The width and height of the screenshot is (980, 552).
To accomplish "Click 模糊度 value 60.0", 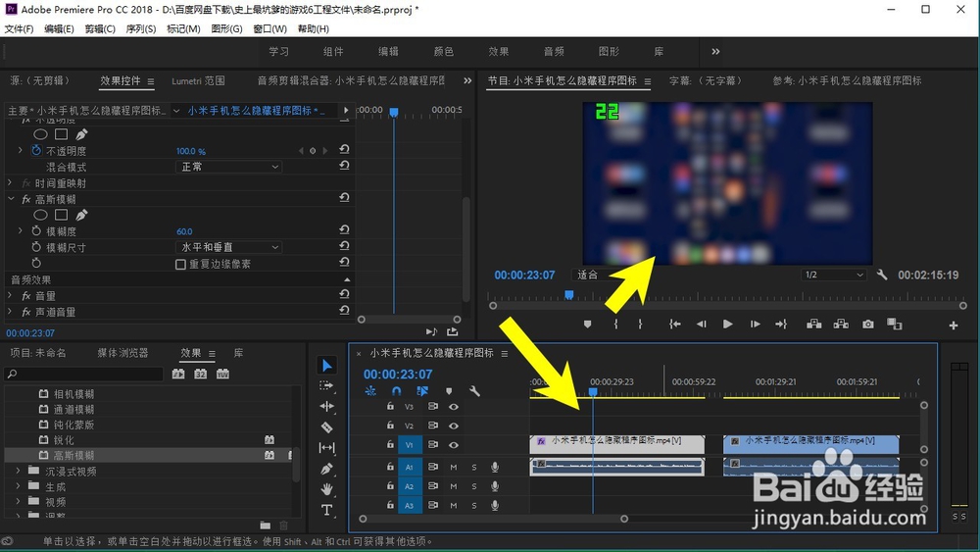I will [184, 231].
